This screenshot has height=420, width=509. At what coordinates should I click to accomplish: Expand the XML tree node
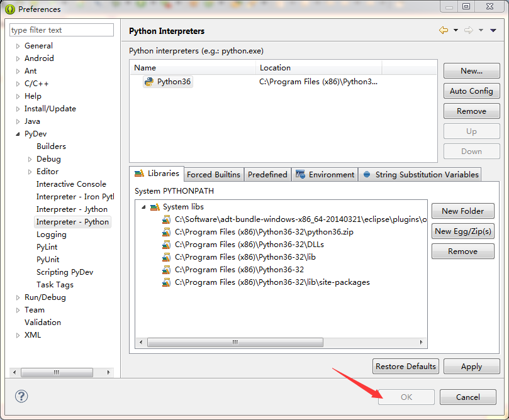[18, 335]
